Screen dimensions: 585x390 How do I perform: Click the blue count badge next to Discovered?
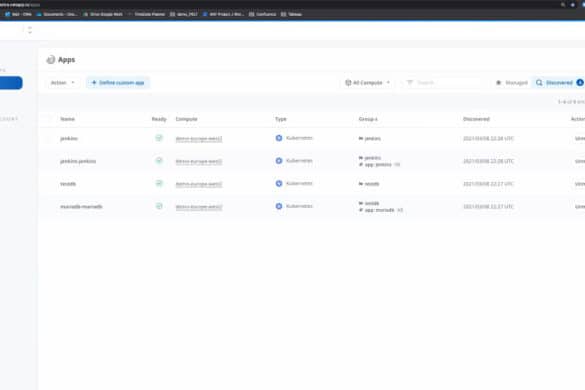point(580,82)
